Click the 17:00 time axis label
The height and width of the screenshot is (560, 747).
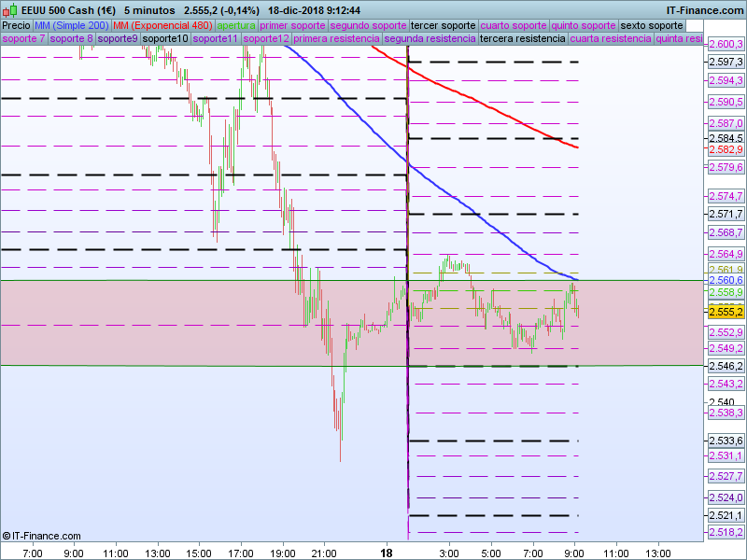click(x=241, y=553)
